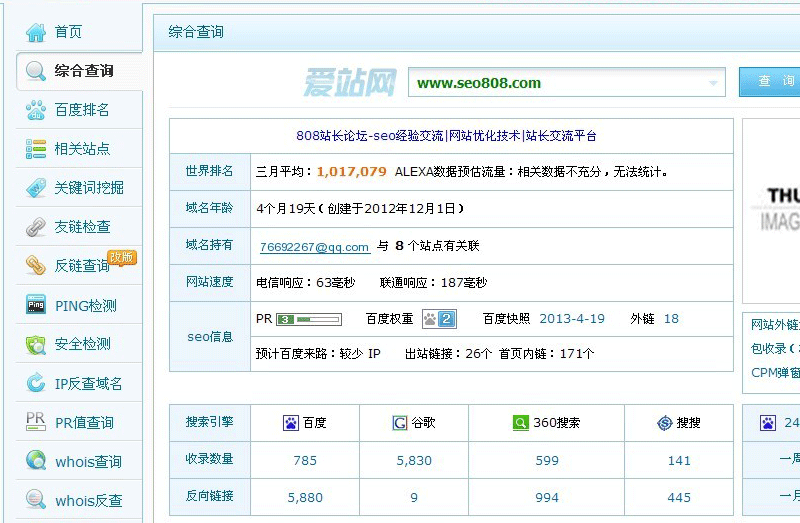Click the green PR 3 rank bar
Screen dimensions: 800x523
pos(308,320)
